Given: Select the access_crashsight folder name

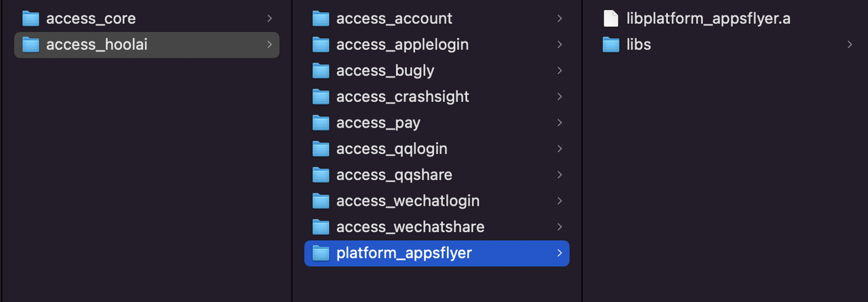Looking at the screenshot, I should pyautogui.click(x=403, y=97).
